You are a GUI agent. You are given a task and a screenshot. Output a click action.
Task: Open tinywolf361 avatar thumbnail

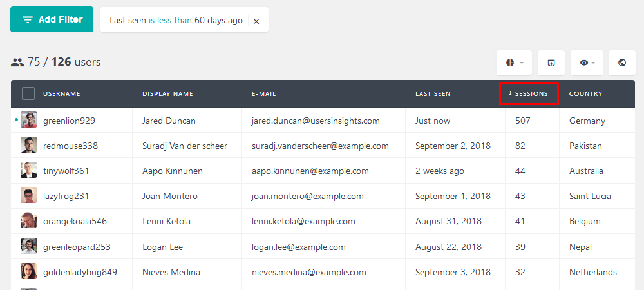[x=29, y=171]
